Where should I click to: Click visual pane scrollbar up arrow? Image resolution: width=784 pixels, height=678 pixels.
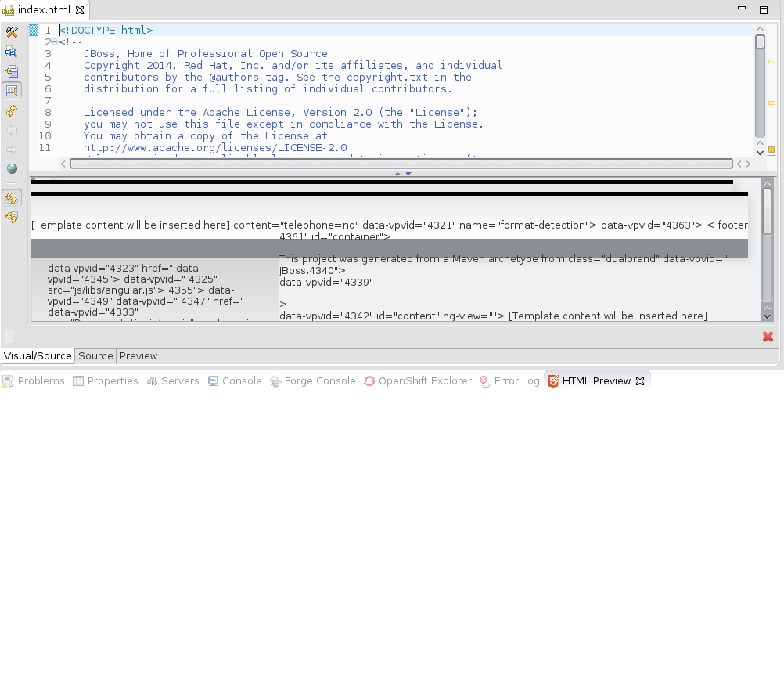click(x=767, y=184)
